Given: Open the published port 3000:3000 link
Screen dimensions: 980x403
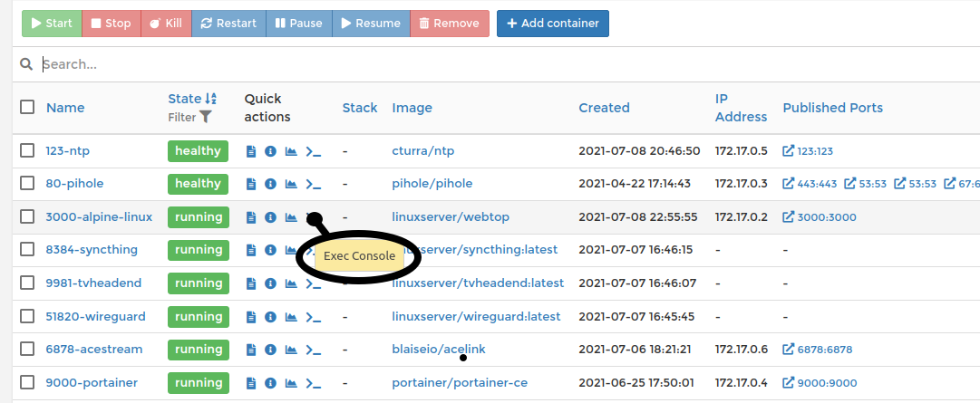Looking at the screenshot, I should [820, 217].
